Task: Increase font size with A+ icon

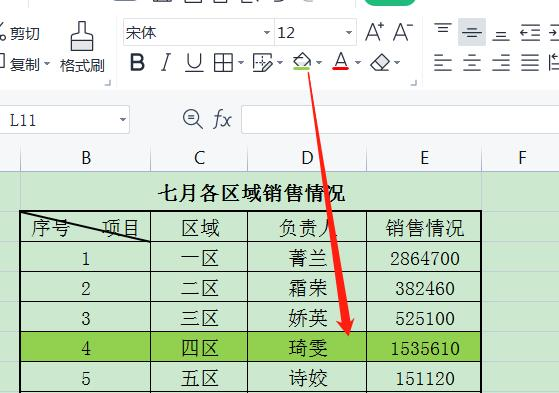Action: (374, 32)
